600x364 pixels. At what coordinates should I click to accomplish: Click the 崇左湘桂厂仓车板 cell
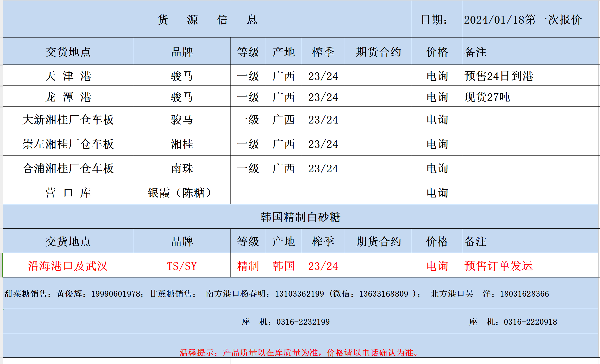68,144
